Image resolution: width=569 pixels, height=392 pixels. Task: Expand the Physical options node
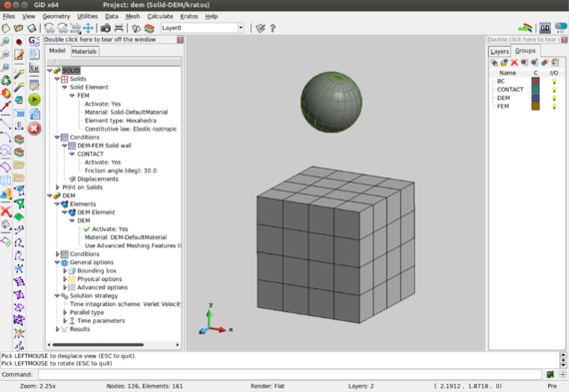coord(65,279)
